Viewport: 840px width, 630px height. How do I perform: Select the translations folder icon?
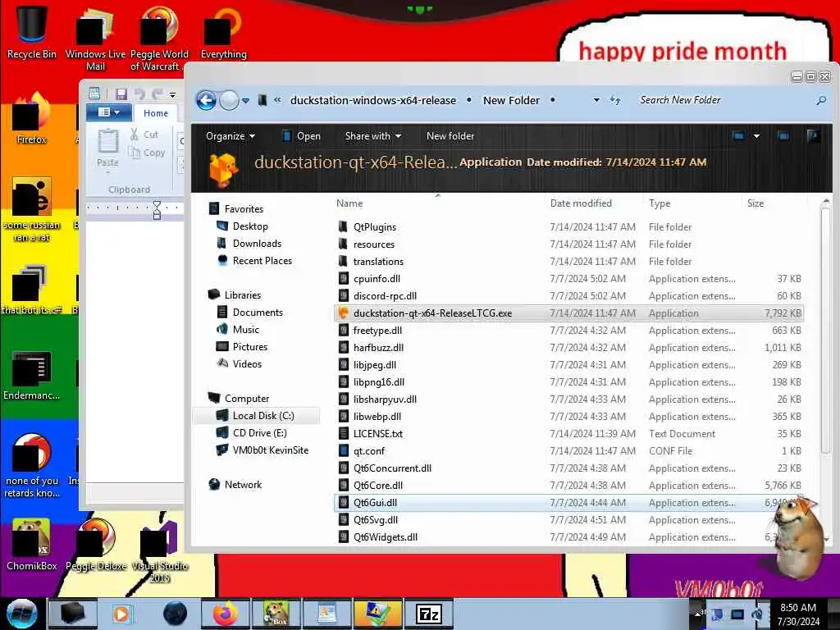(x=344, y=261)
